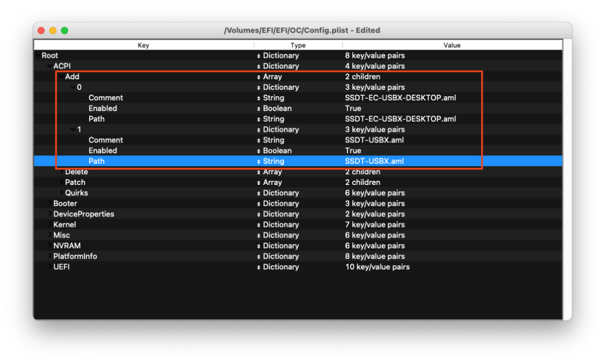Select the Patch key label
Viewport: 605px width, 364px height.
coord(75,182)
